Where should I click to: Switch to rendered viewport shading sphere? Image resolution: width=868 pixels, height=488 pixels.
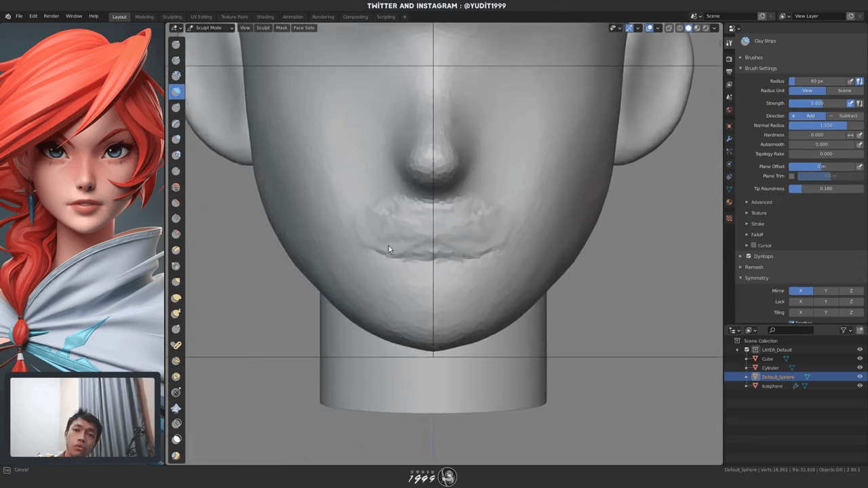coord(705,28)
